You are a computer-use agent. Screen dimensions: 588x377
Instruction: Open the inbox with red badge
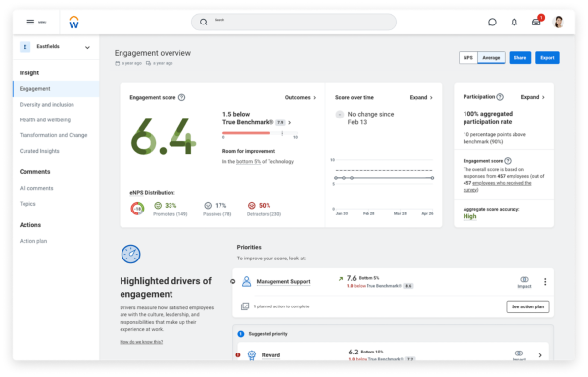point(536,23)
